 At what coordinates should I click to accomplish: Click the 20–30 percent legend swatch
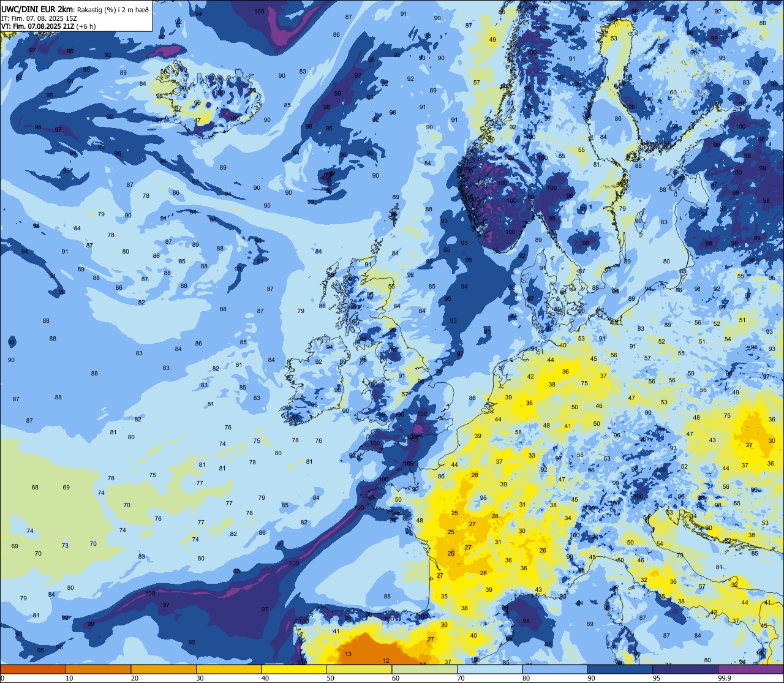tap(164, 669)
